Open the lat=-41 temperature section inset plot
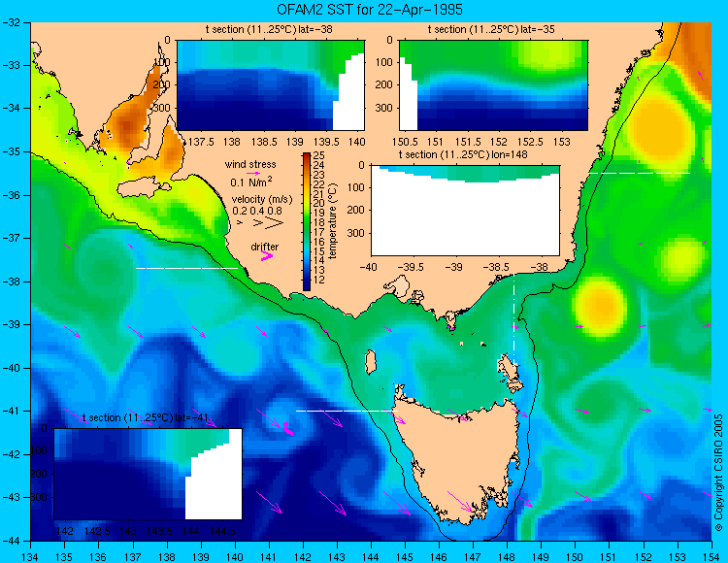 coord(149,474)
